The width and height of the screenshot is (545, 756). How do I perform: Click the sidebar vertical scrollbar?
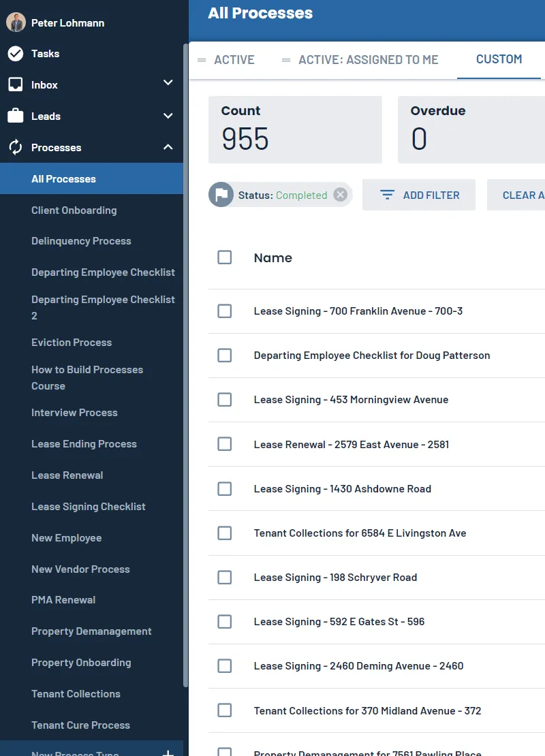pyautogui.click(x=186, y=365)
